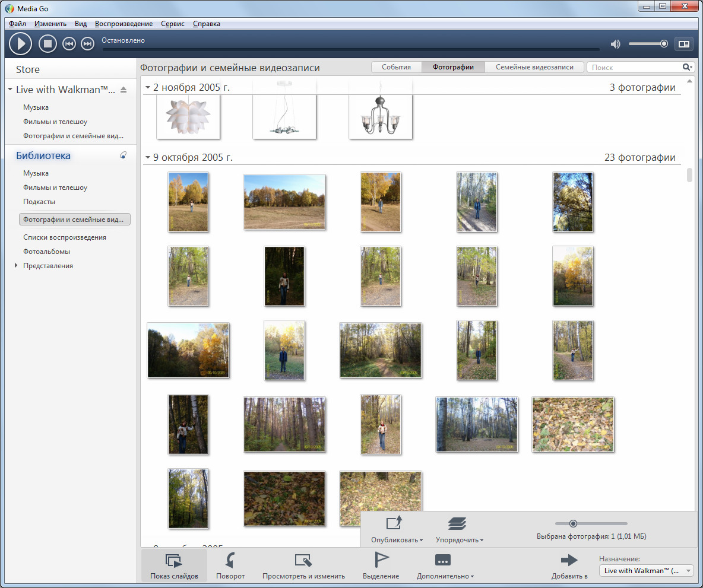This screenshot has width=703, height=588.
Task: Mute the volume speaker icon
Action: point(615,44)
